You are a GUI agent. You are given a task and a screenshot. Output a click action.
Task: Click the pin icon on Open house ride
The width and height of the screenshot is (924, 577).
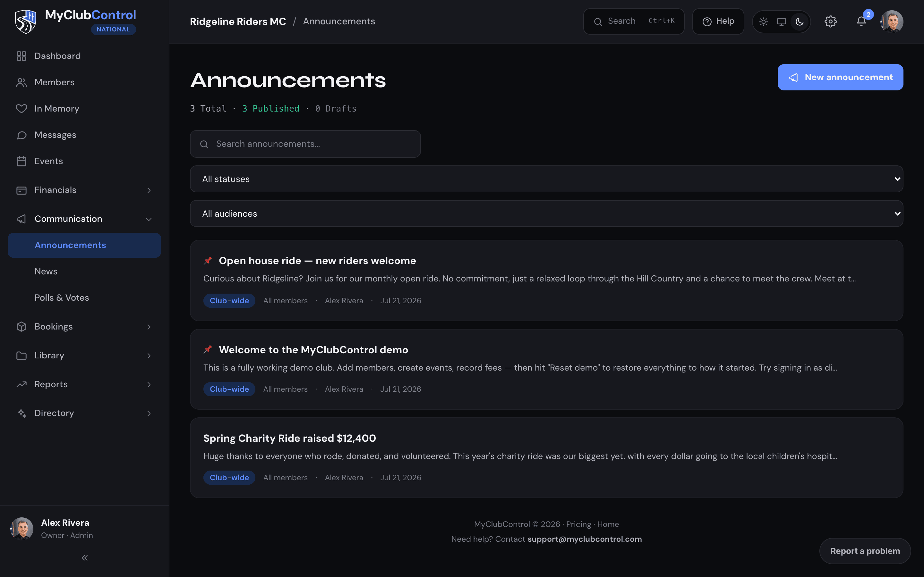pos(208,261)
